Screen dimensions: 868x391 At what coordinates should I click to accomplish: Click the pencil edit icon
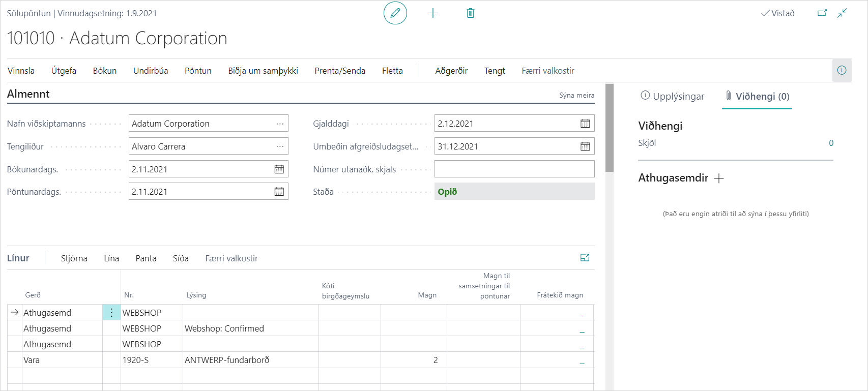(x=395, y=13)
